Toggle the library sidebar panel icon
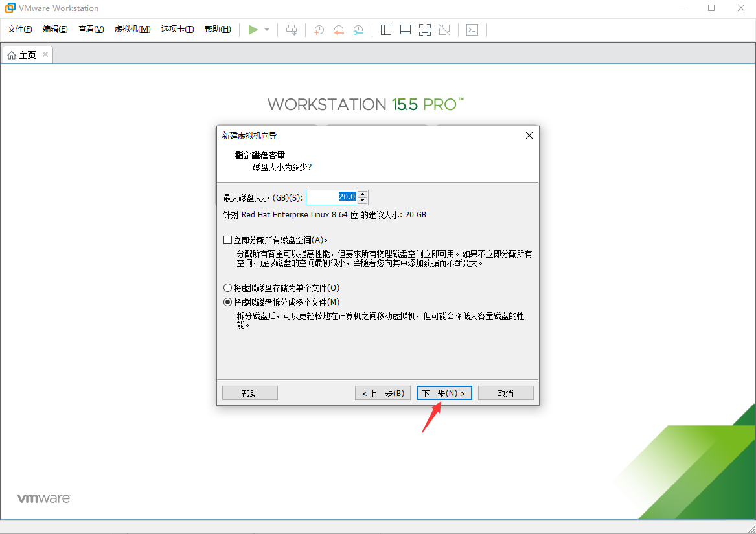The height and width of the screenshot is (534, 756). click(385, 30)
